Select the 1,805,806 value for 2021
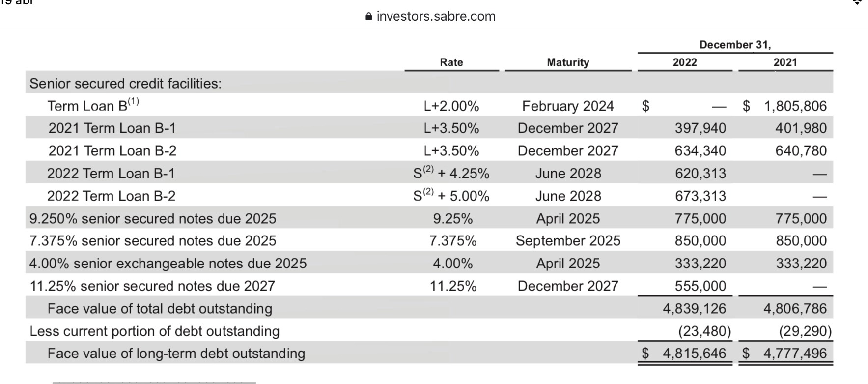This screenshot has width=868, height=384. (x=795, y=106)
